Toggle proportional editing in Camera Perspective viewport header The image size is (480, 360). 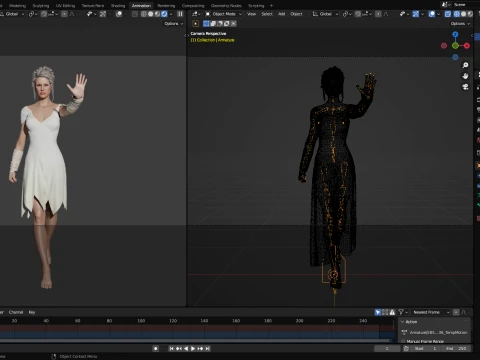(378, 14)
